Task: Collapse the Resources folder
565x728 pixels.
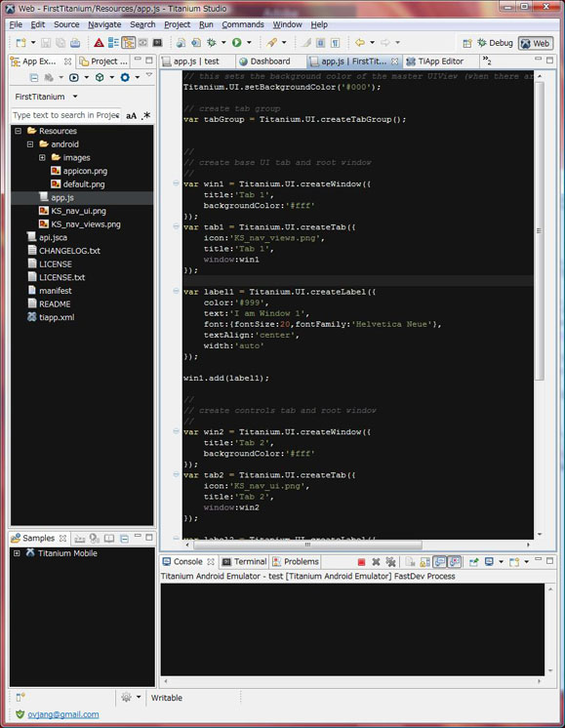Action: pyautogui.click(x=19, y=131)
